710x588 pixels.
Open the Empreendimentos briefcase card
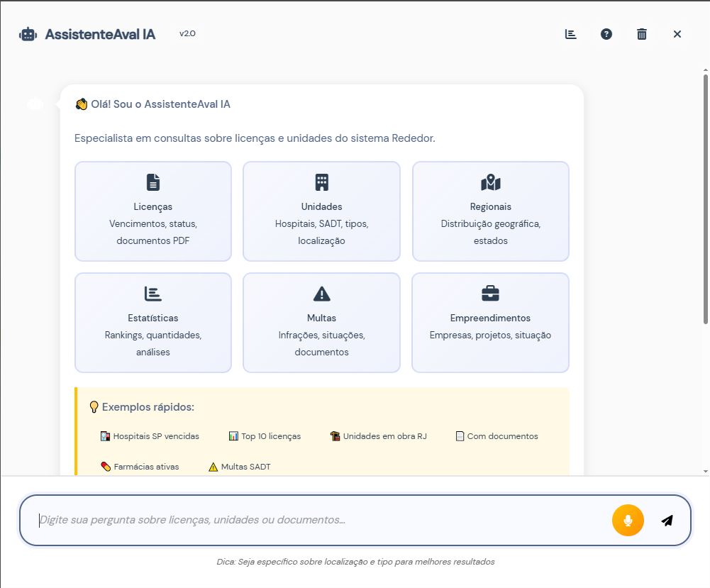click(x=490, y=323)
